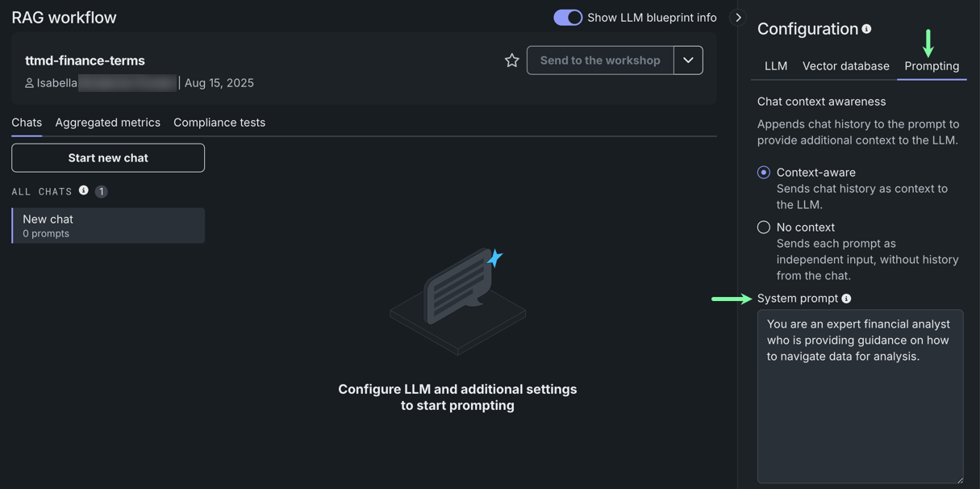The image size is (980, 489).
Task: Click the user icon beside Isabella
Action: (29, 83)
